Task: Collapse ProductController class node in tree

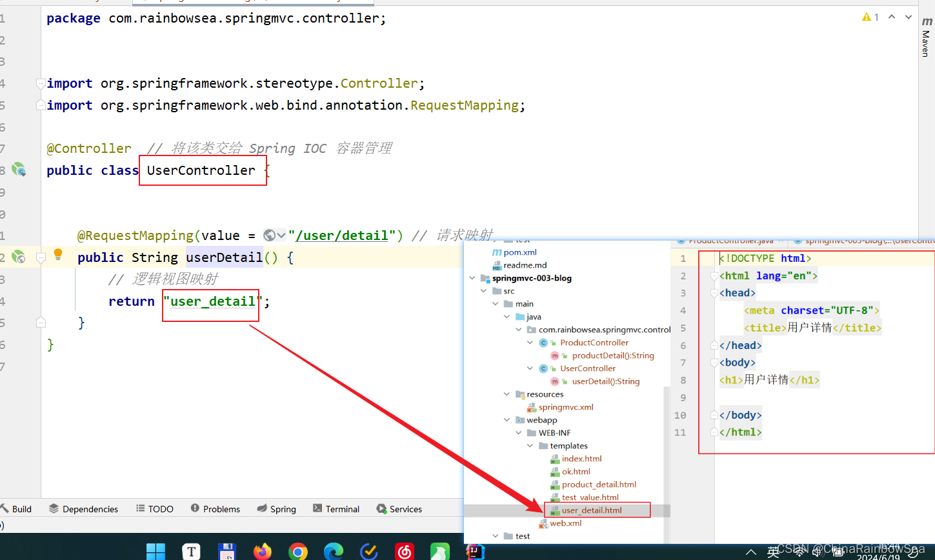Action: [530, 343]
